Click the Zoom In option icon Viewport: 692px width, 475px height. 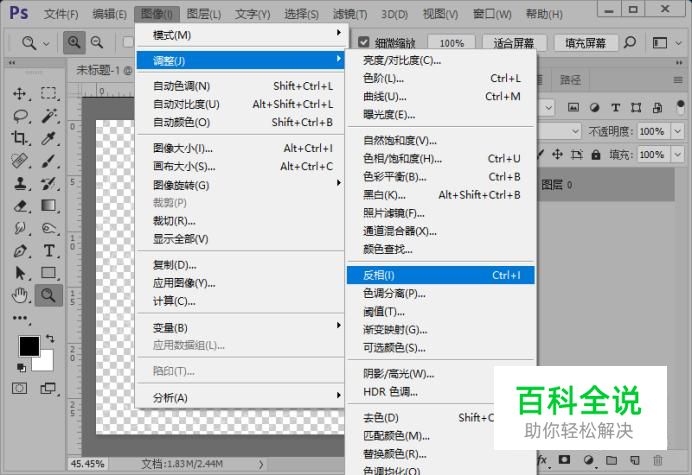pyautogui.click(x=74, y=42)
